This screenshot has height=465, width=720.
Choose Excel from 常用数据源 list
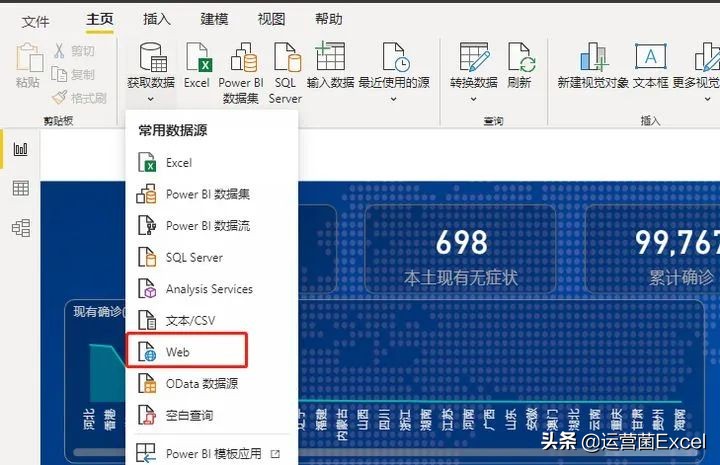211,162
